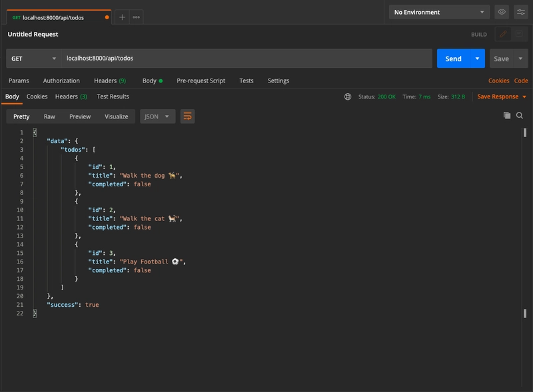The width and height of the screenshot is (533, 392).
Task: Click the "success" key on line 21
Action: click(63, 305)
